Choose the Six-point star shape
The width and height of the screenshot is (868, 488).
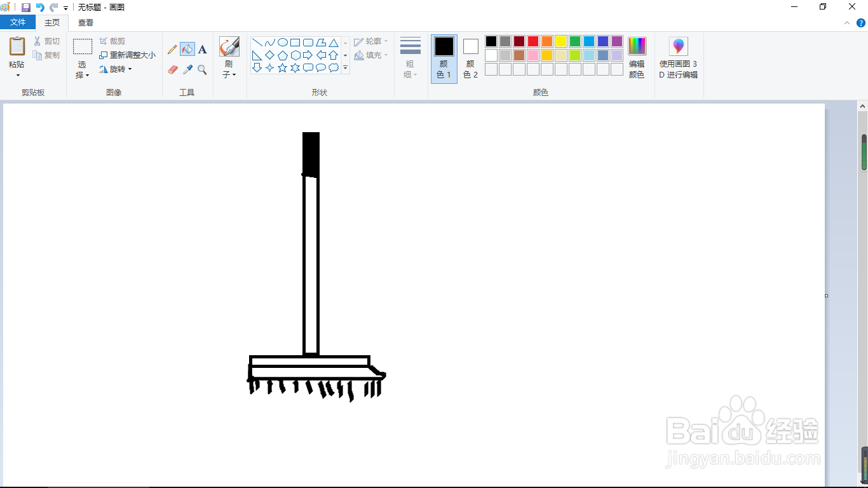pos(295,67)
